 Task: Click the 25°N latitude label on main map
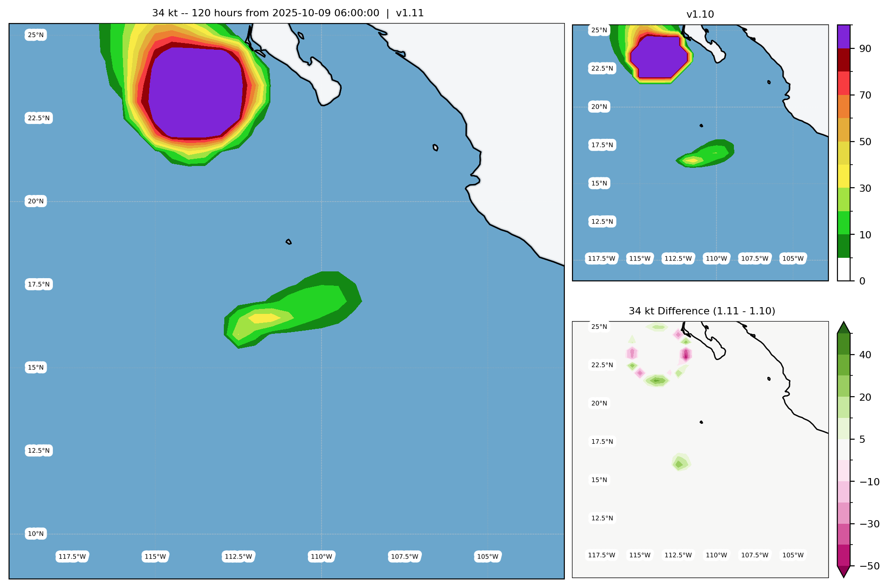[36, 35]
